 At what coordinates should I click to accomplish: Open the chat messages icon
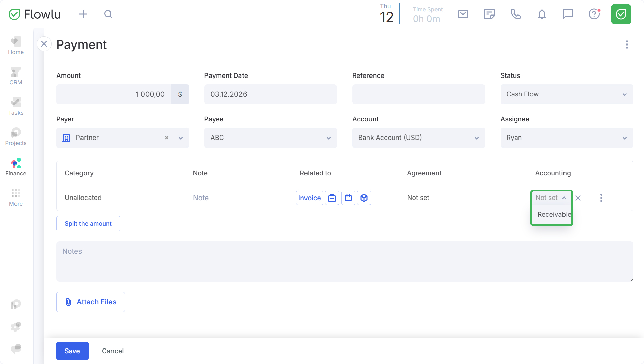[568, 14]
